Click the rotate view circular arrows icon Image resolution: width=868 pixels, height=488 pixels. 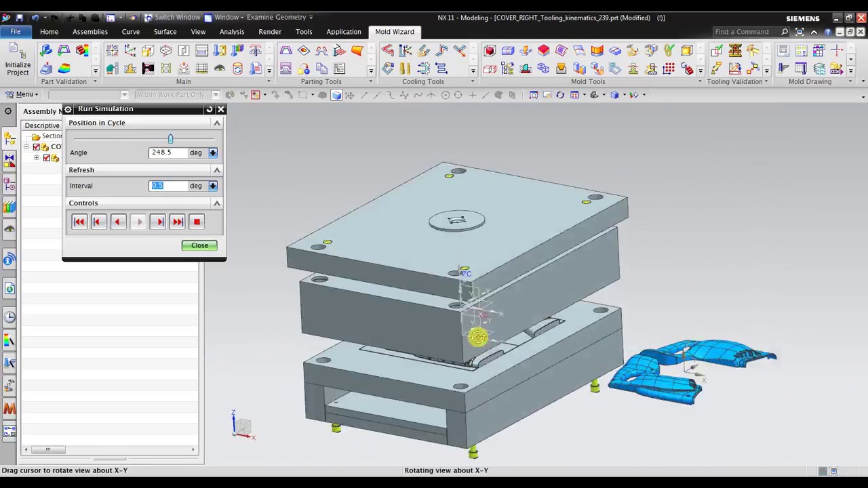(560, 95)
